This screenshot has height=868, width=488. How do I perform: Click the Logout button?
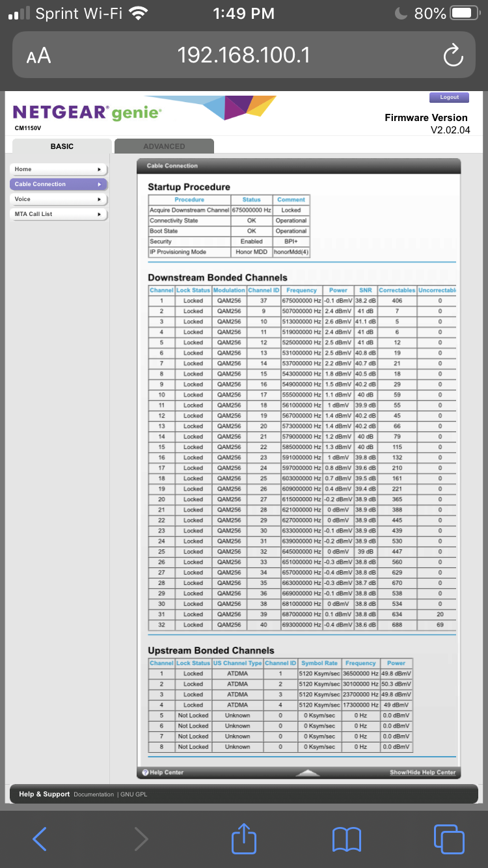[449, 97]
